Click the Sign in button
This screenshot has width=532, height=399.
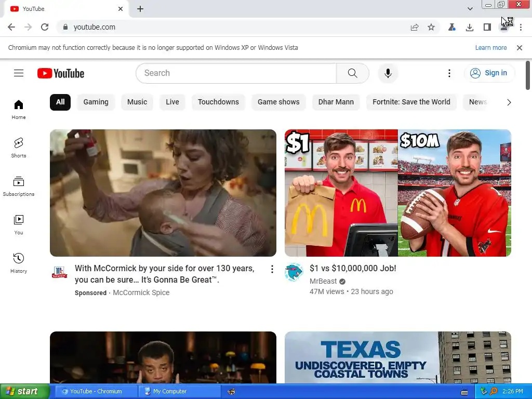coord(489,73)
